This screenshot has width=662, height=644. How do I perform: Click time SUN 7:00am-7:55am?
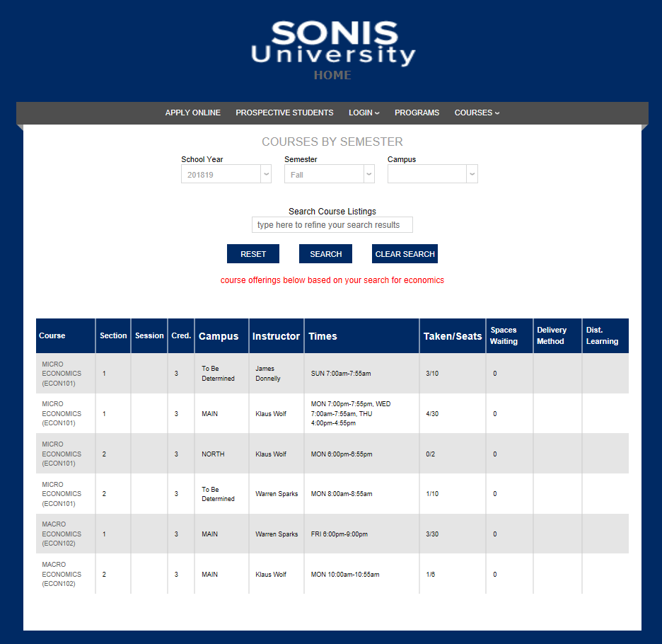click(x=341, y=374)
